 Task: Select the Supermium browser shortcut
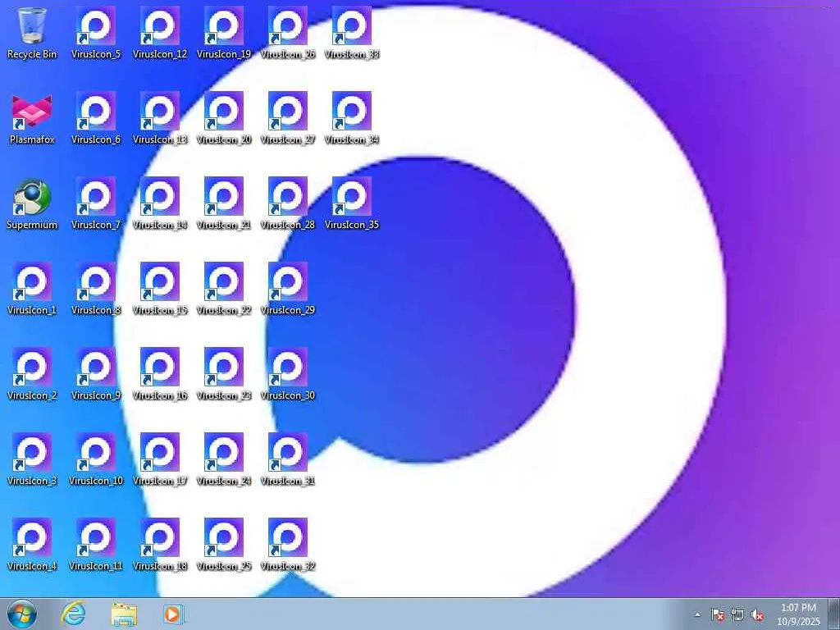pos(32,203)
